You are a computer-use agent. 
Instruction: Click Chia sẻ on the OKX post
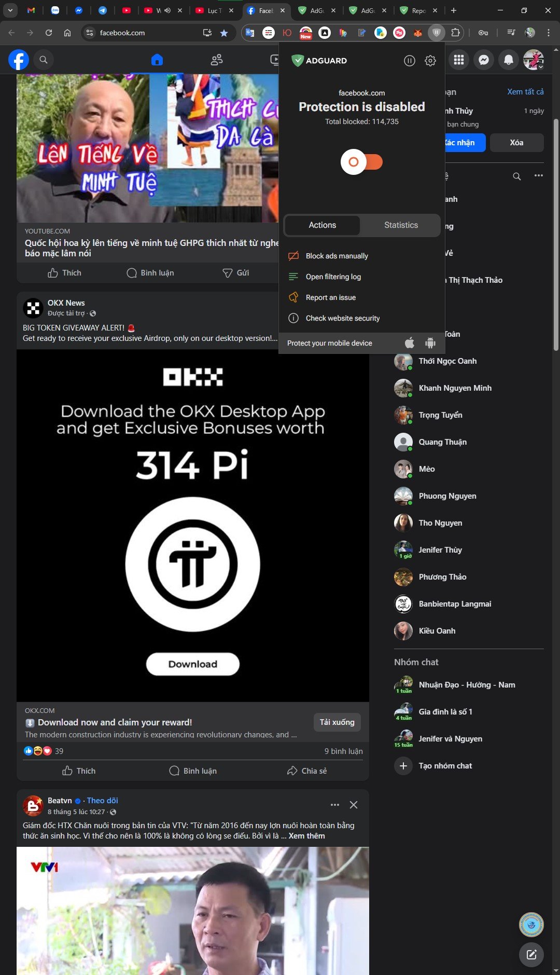click(307, 771)
